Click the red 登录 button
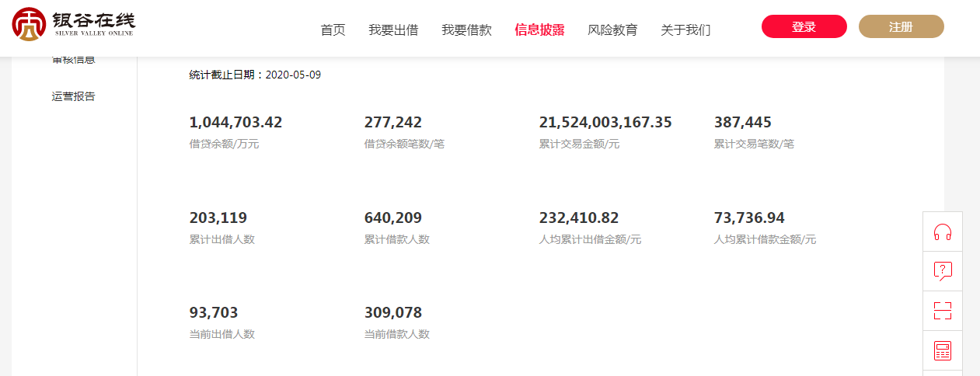The width and height of the screenshot is (980, 376). (x=804, y=26)
